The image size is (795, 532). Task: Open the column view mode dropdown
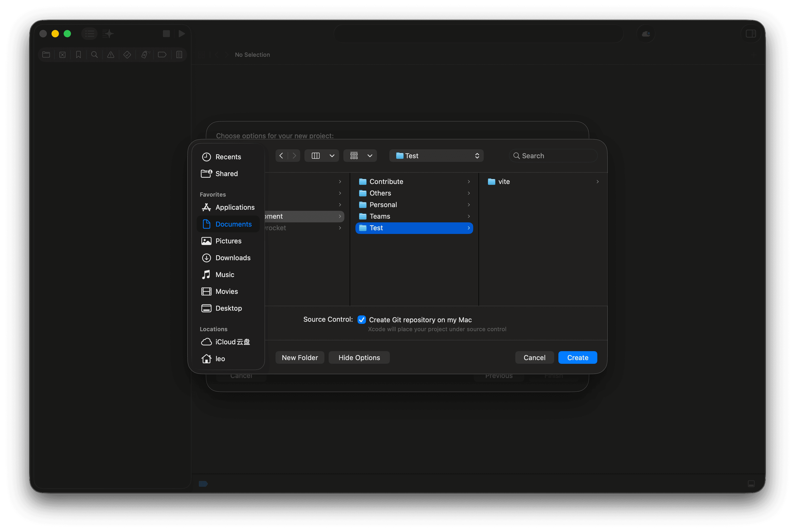point(332,156)
